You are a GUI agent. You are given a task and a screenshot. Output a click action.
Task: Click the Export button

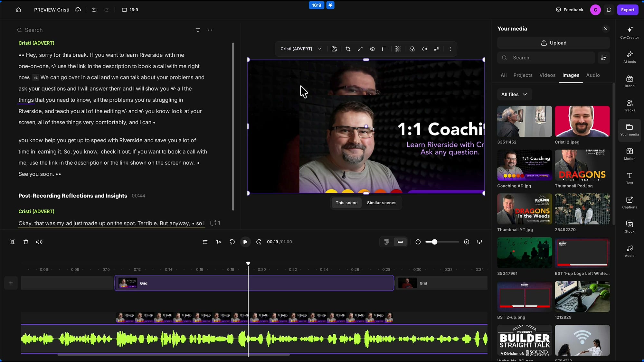(628, 10)
